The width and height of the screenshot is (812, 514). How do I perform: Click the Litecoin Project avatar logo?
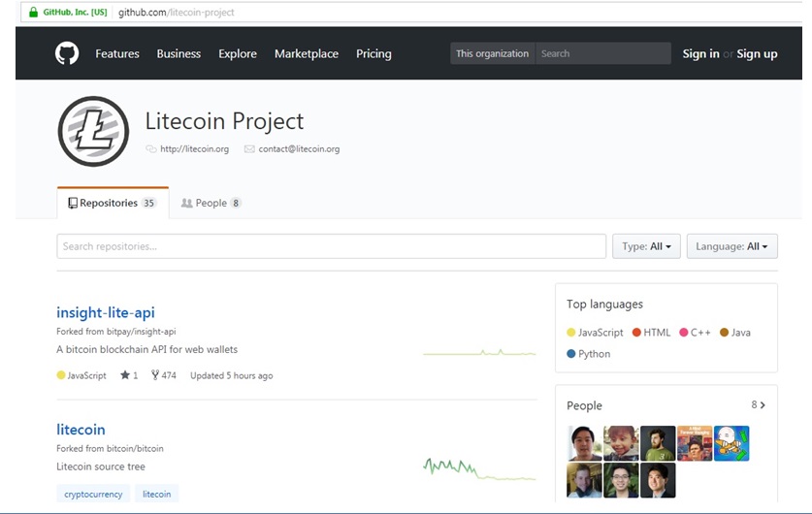point(93,132)
